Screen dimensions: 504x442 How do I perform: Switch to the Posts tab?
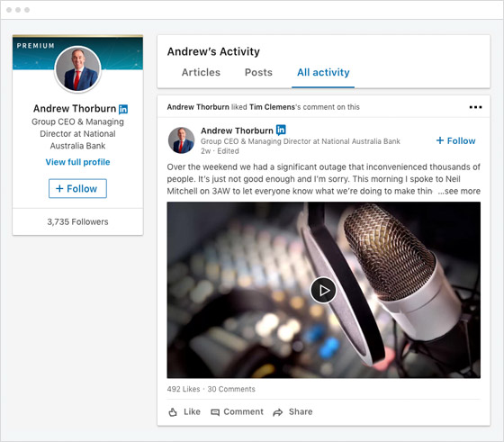pos(258,72)
